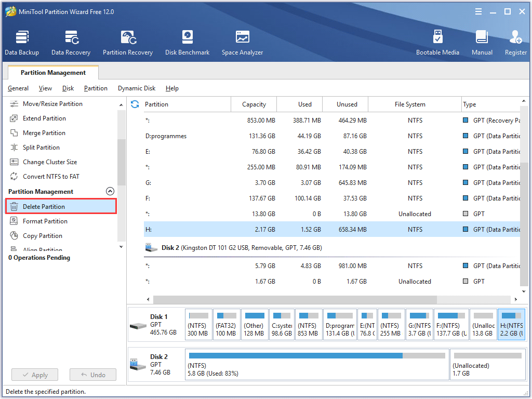Image resolution: width=532 pixels, height=399 pixels.
Task: Select the F: partition row
Action: [332, 198]
